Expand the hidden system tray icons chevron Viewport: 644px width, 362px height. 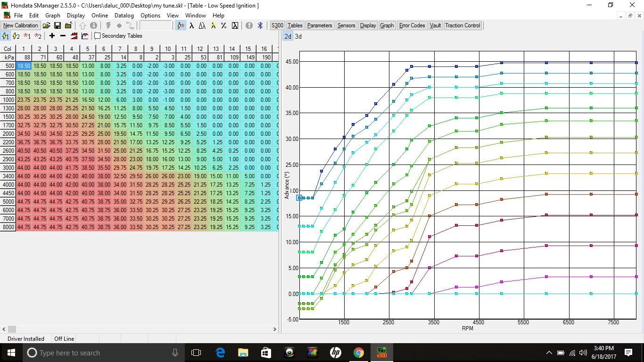(549, 353)
